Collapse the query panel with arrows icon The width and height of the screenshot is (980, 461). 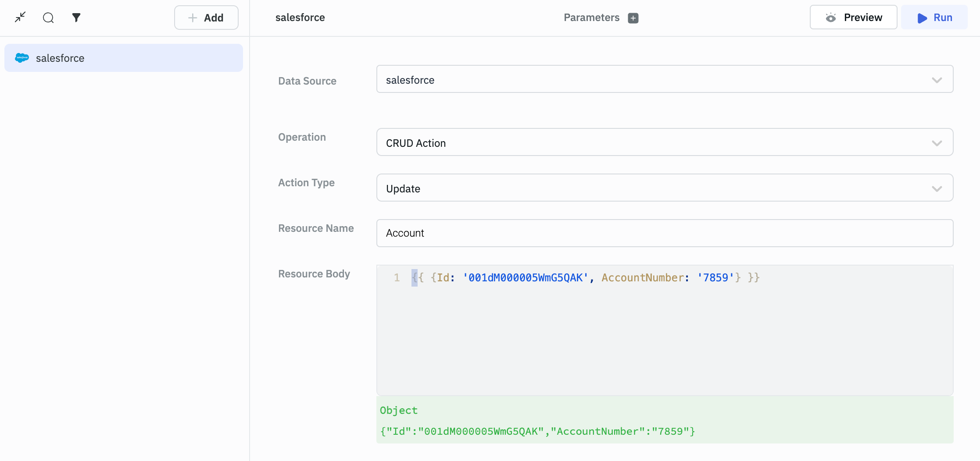(x=20, y=18)
